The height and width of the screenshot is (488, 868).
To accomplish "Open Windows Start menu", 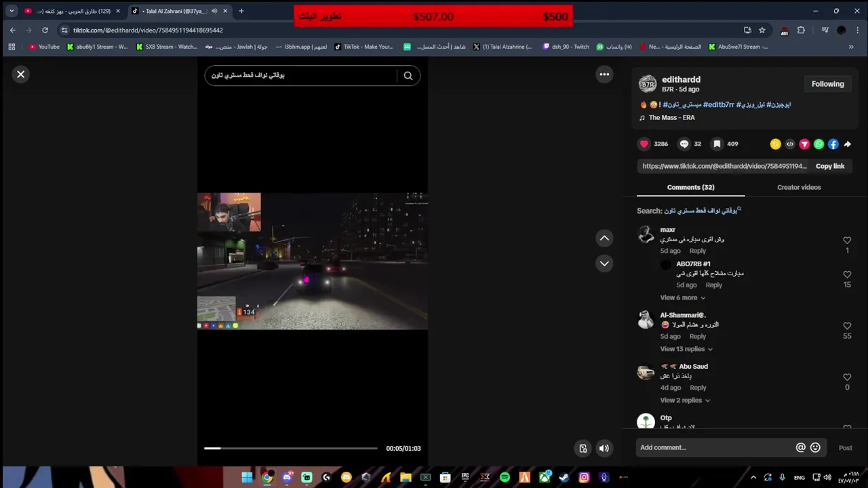I will [x=247, y=477].
